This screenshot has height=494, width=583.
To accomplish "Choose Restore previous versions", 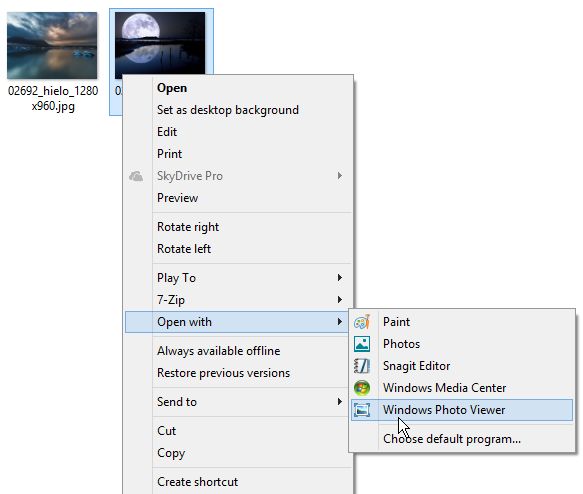I will coord(238,373).
